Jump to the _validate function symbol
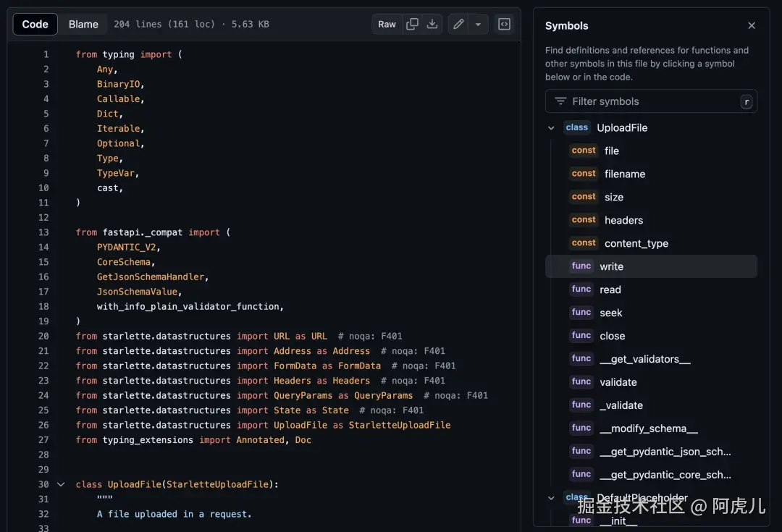The height and width of the screenshot is (532, 782). (651, 405)
